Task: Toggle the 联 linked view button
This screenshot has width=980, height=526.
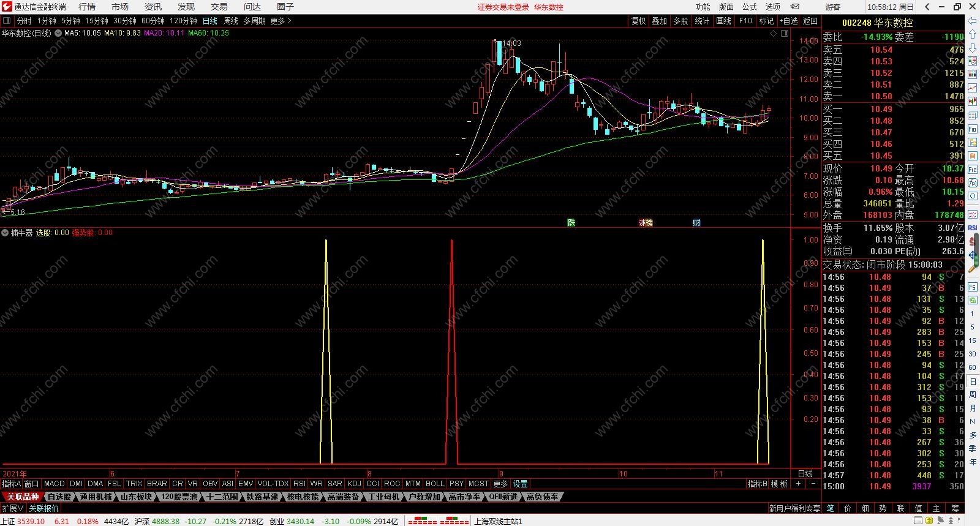Action: point(900,508)
